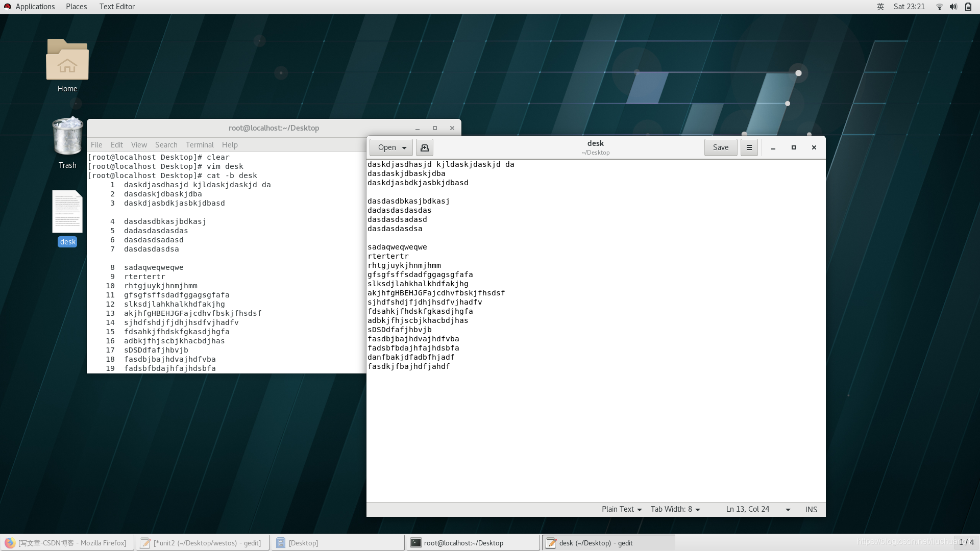Viewport: 980px width, 551px height.
Task: Open terminal View menu
Action: (x=139, y=145)
